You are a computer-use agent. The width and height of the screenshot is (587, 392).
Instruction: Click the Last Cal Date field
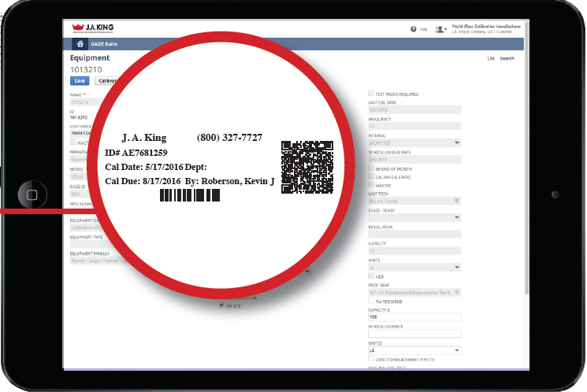[414, 109]
